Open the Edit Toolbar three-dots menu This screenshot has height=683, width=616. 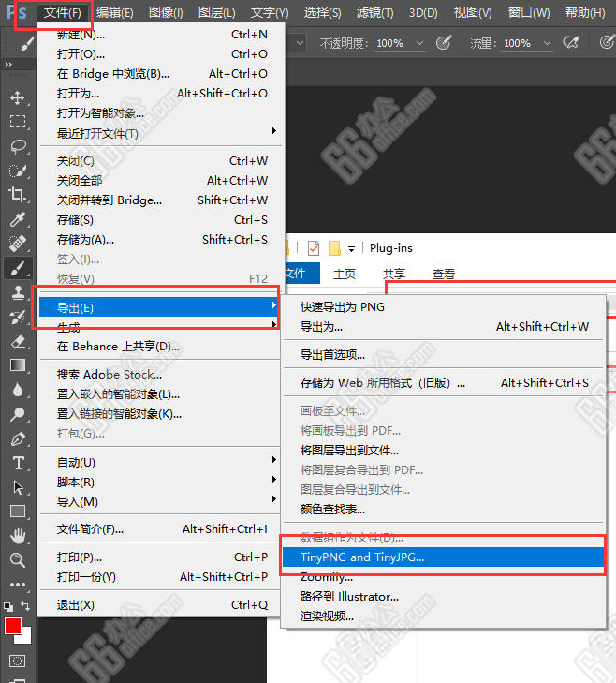(18, 585)
